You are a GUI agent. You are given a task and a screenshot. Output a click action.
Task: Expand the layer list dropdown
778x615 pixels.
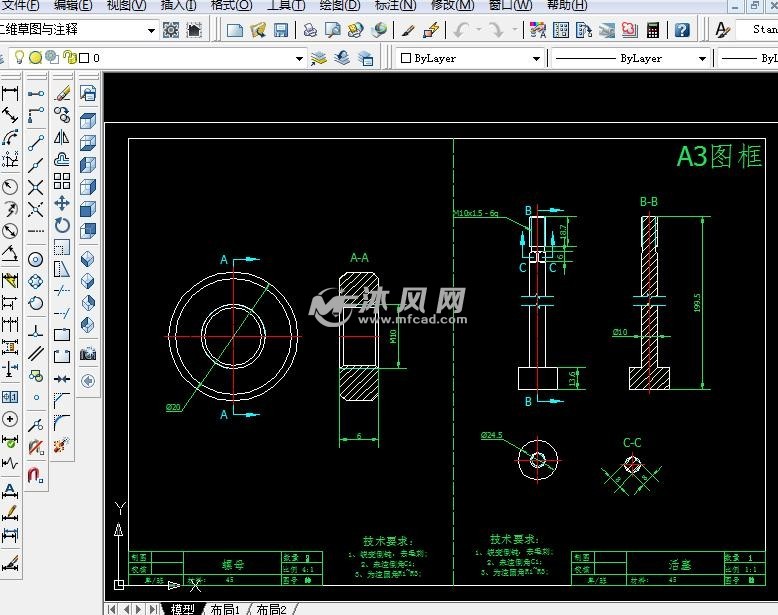(299, 58)
